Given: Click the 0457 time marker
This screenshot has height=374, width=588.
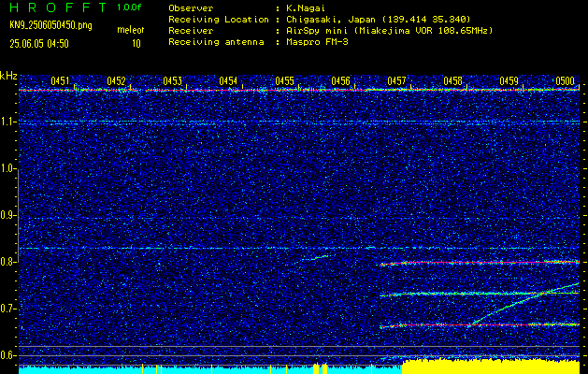Looking at the screenshot, I should (x=396, y=80).
